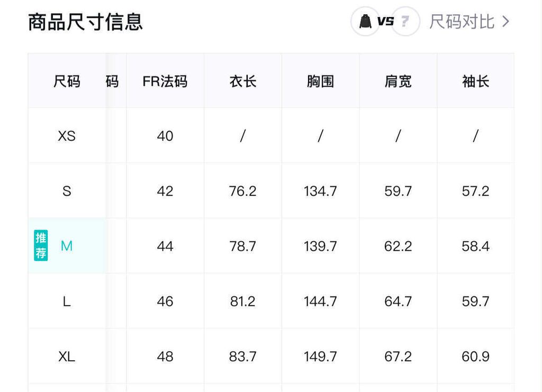The width and height of the screenshot is (542, 392).
Task: Select the 尺码 column header
Action: click(x=67, y=81)
